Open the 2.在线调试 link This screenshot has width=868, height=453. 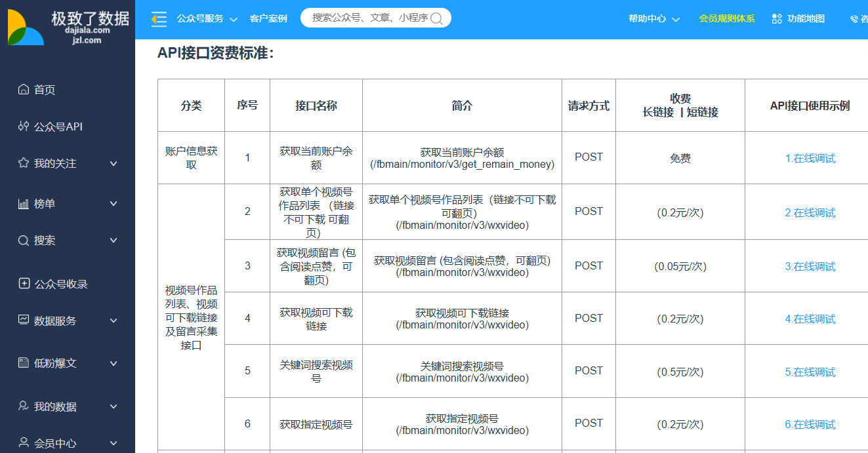pos(810,213)
